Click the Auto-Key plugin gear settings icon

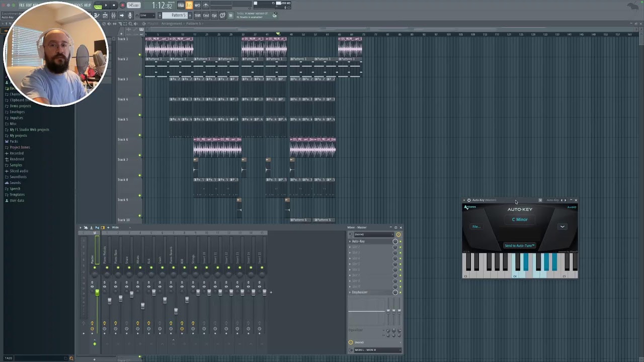pos(469,200)
